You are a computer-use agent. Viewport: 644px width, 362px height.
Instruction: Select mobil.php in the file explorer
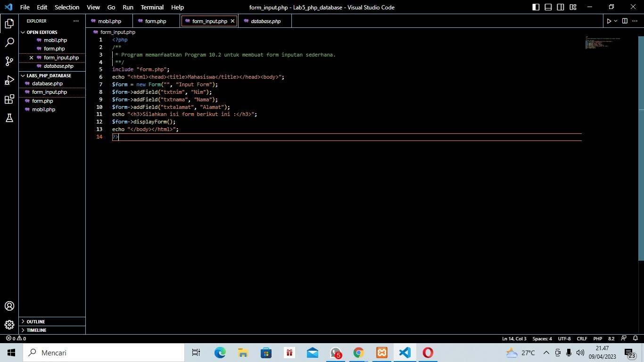(43, 109)
